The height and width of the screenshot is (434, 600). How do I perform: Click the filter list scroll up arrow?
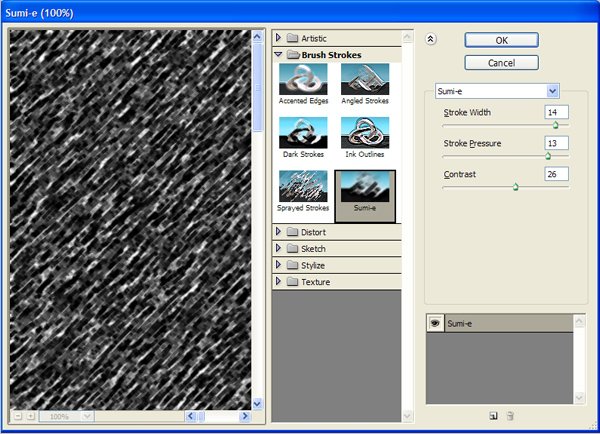[408, 37]
